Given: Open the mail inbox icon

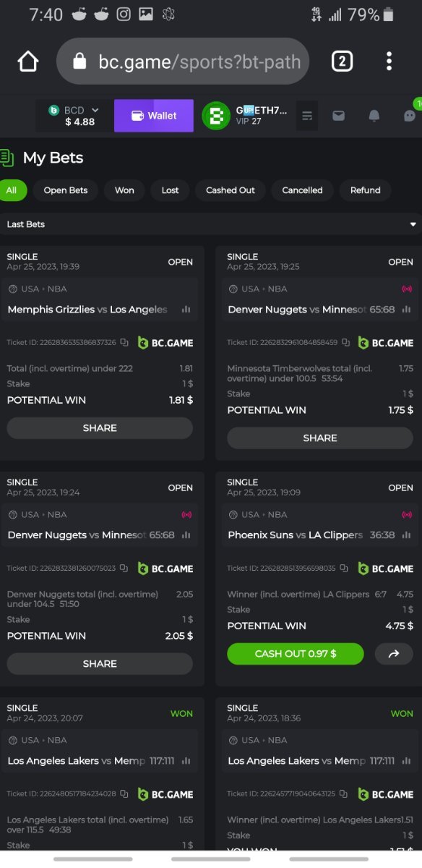Looking at the screenshot, I should 338,116.
